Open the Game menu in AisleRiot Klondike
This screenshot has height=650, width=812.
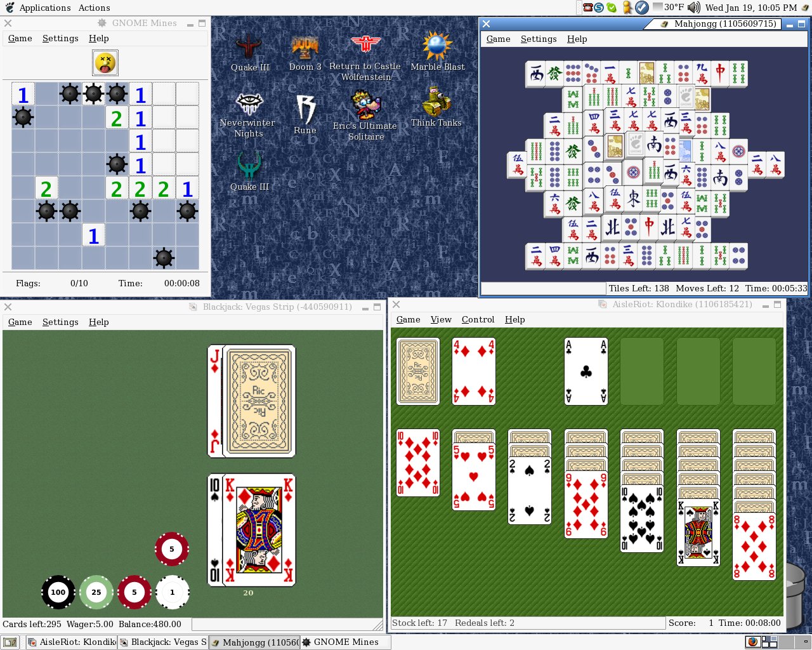pyautogui.click(x=408, y=319)
